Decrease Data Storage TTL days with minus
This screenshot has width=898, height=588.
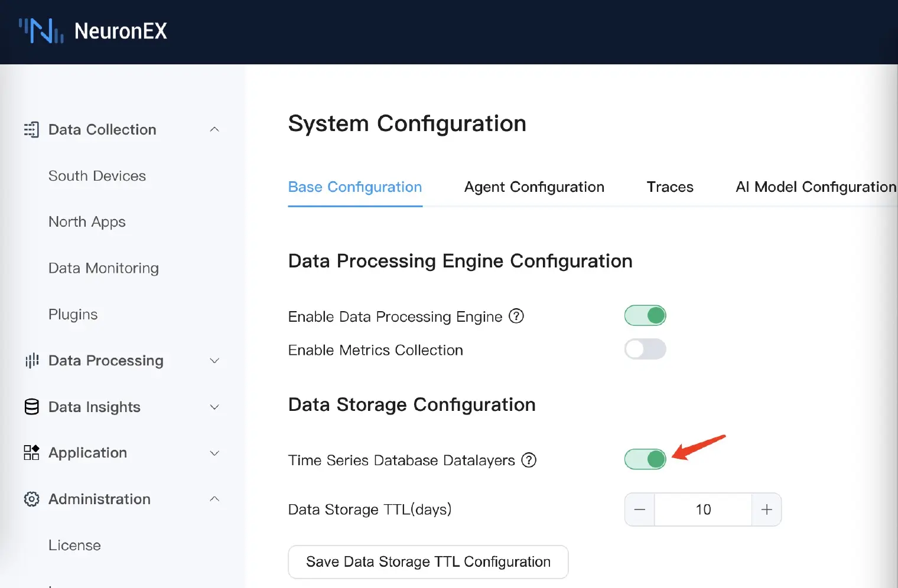coord(640,509)
